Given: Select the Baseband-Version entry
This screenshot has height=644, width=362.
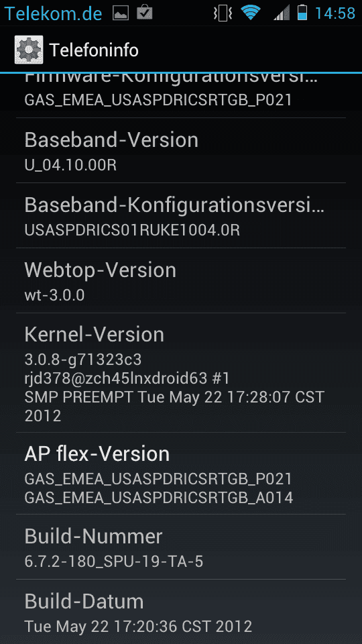Looking at the screenshot, I should pyautogui.click(x=181, y=151).
